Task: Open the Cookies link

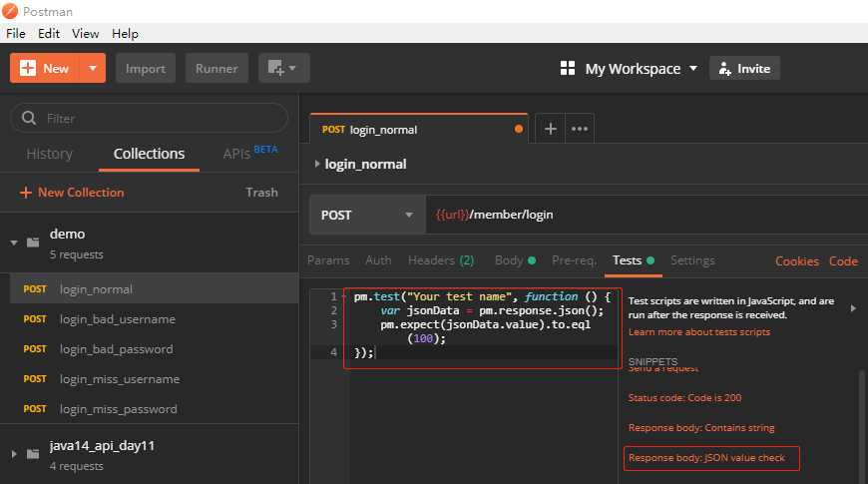Action: pos(796,261)
